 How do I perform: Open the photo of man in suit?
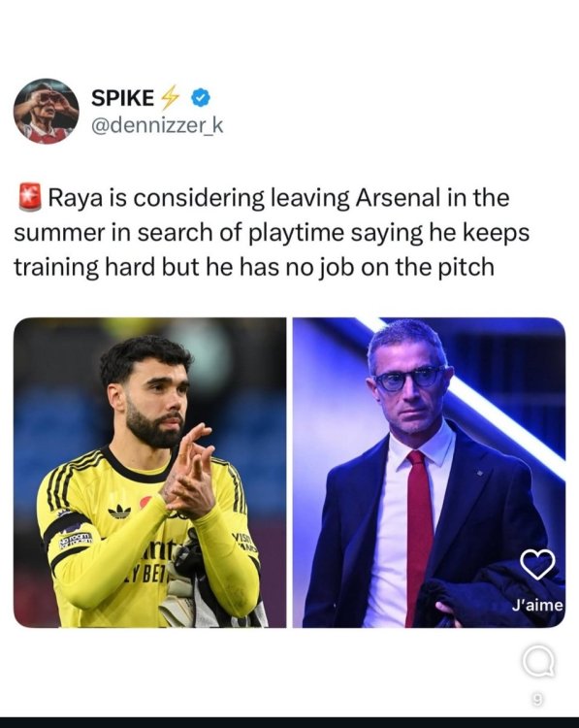pos(429,473)
